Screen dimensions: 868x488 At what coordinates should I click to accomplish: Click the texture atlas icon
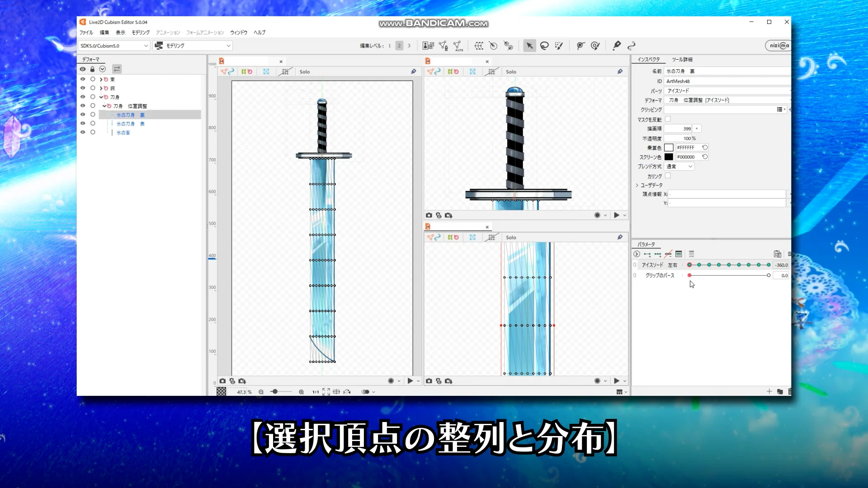(x=428, y=46)
